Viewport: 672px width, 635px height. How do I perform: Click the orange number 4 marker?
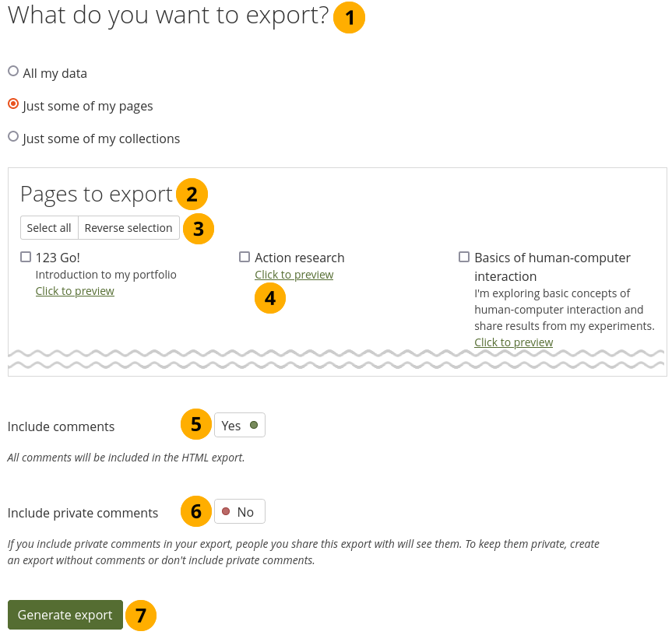coord(270,298)
